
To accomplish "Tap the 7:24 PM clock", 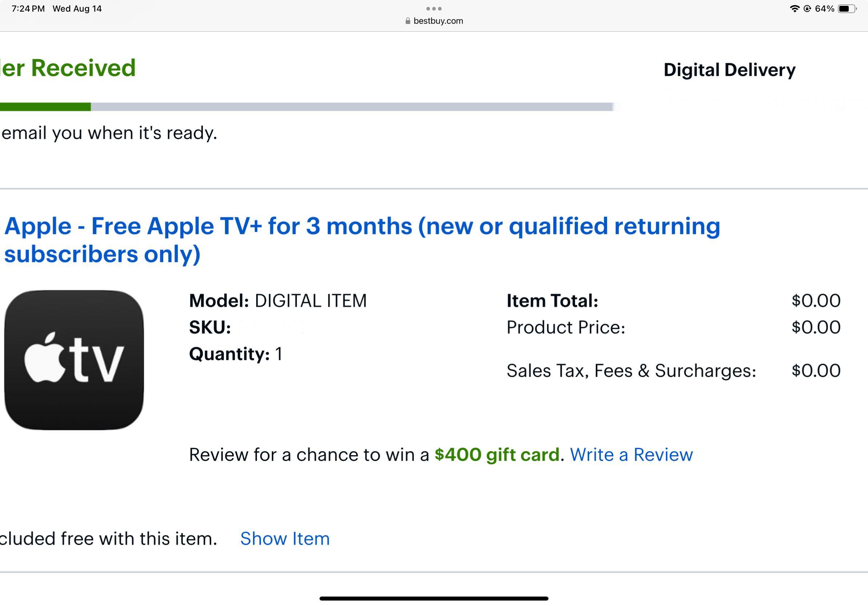I will [x=28, y=9].
